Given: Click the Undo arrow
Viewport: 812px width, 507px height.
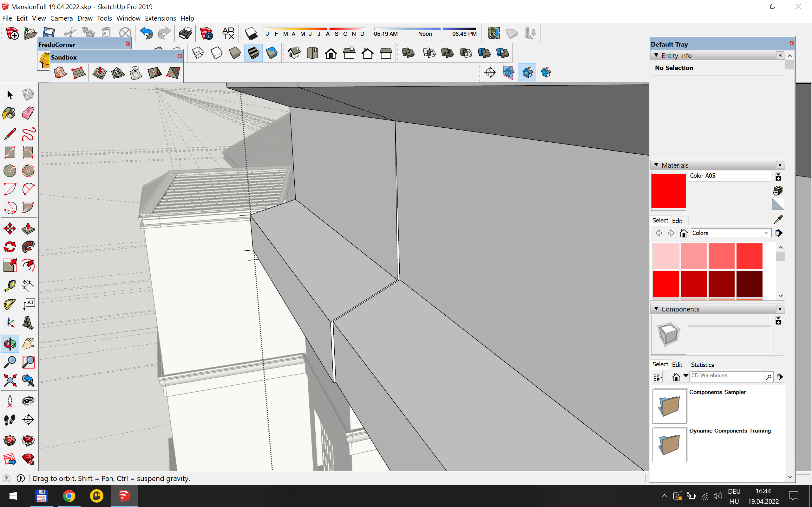Looking at the screenshot, I should [146, 33].
